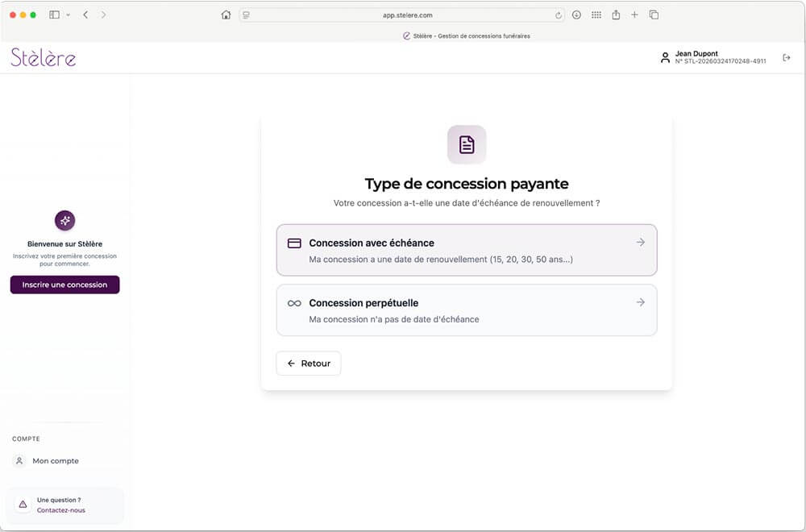Go back with Safari back arrow

coord(85,15)
